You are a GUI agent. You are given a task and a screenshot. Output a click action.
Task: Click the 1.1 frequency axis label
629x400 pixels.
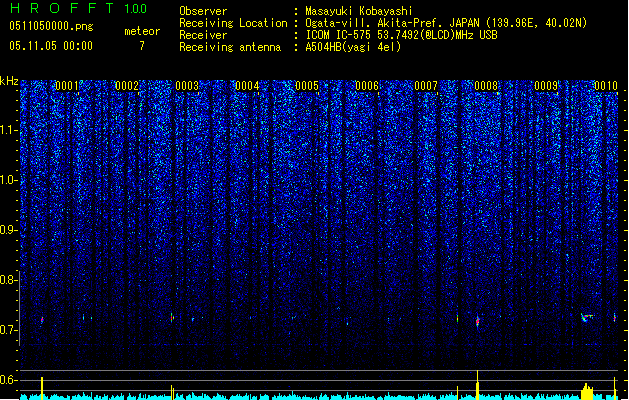pyautogui.click(x=9, y=130)
